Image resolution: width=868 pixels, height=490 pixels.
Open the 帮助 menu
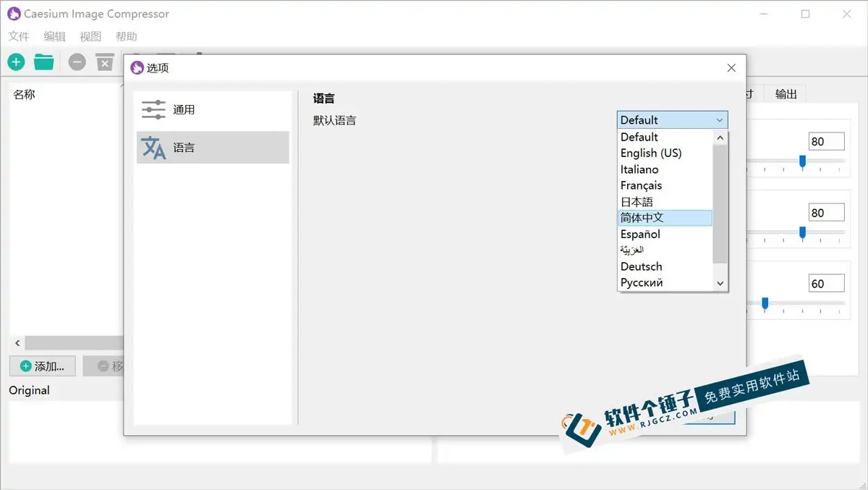coord(126,36)
